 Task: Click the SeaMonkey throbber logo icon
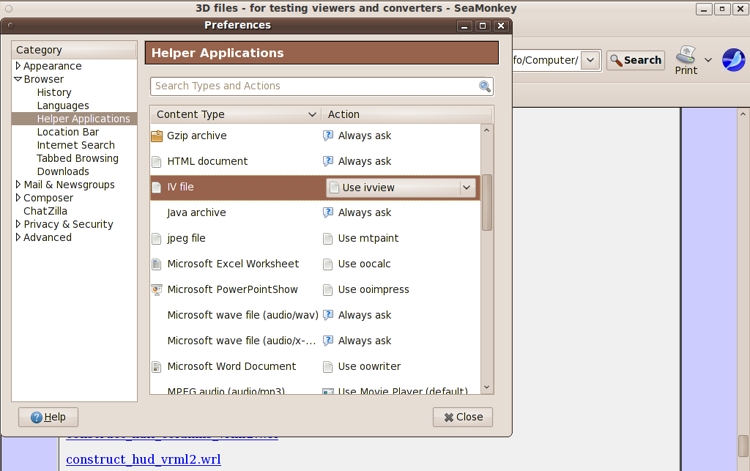click(734, 59)
